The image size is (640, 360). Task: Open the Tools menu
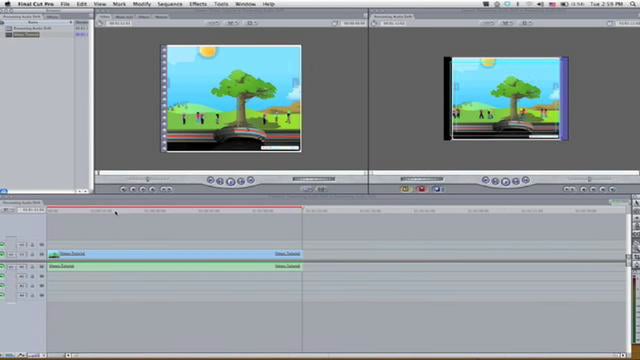[x=221, y=4]
